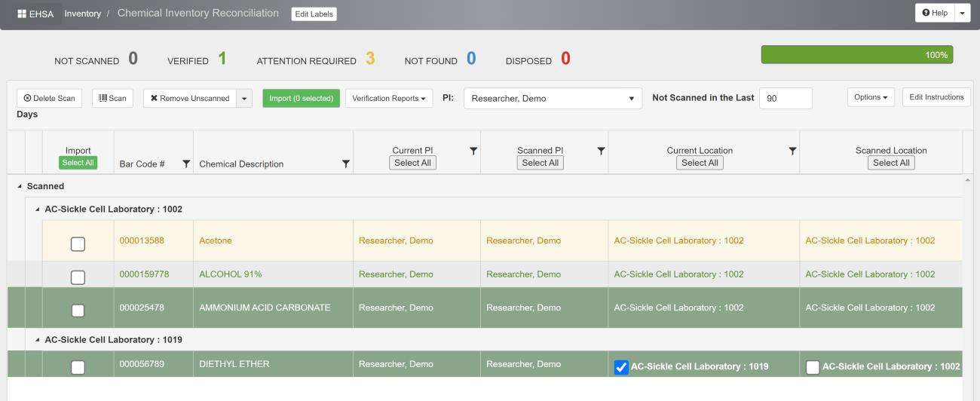The height and width of the screenshot is (401, 980).
Task: Click the Current Location column filter icon
Action: tap(792, 152)
